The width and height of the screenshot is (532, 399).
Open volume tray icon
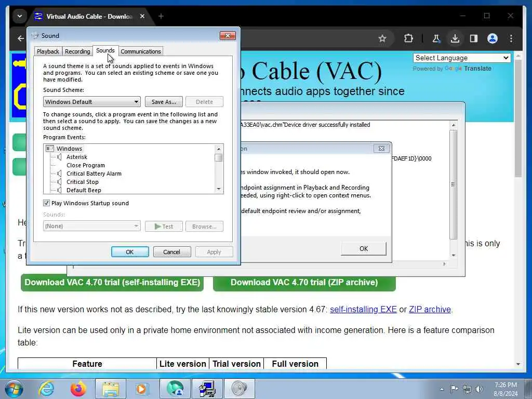[479, 390]
